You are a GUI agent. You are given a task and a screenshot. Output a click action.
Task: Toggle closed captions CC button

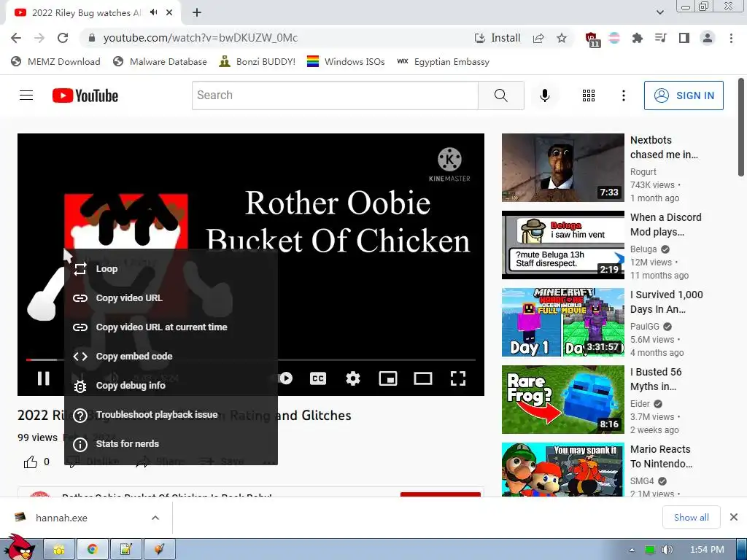[x=318, y=378]
